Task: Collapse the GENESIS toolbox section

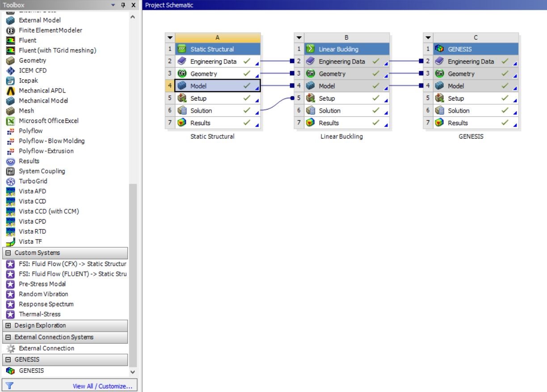Action: click(x=8, y=359)
